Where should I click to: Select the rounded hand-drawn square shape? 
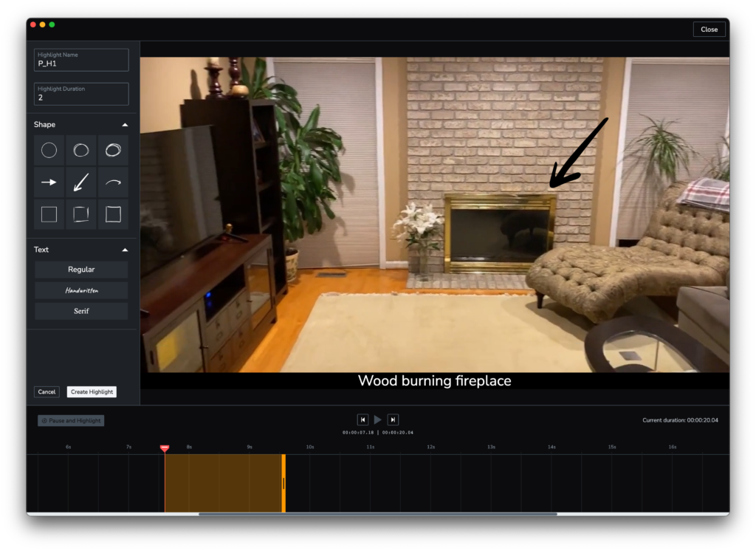[x=113, y=214]
